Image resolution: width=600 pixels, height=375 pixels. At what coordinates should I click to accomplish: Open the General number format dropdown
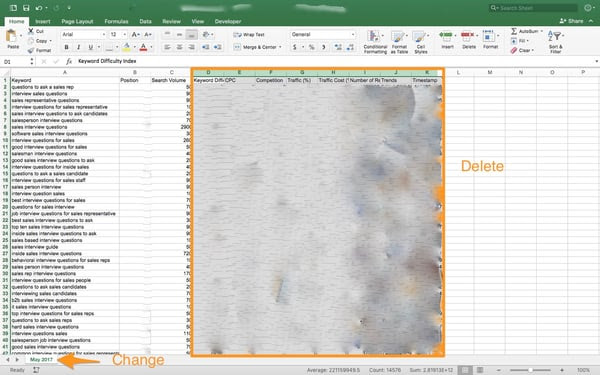[353, 34]
